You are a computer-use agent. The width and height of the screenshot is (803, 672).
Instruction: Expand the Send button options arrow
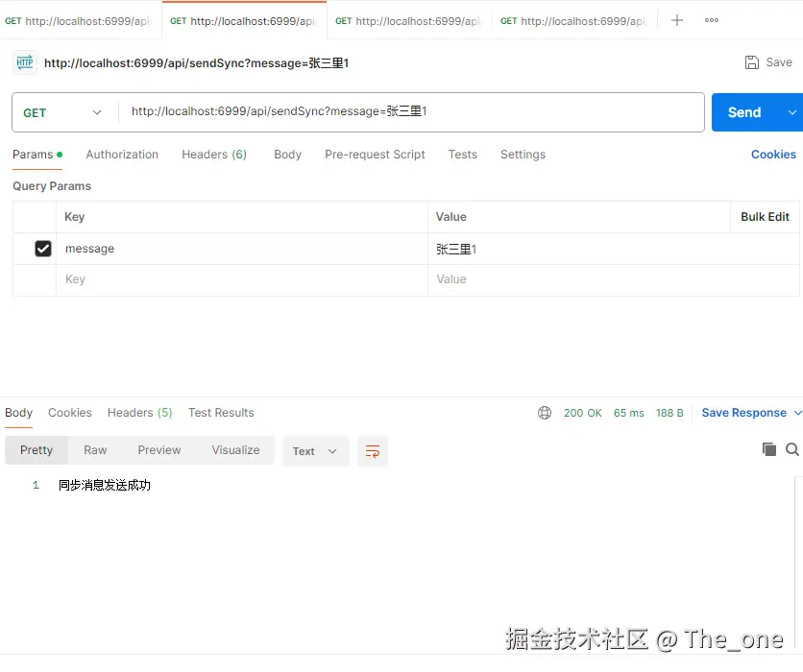(791, 112)
